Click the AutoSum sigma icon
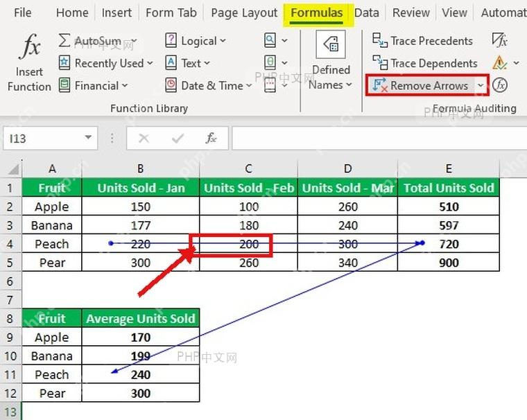Viewport: 527px width, 420px height. (64, 41)
